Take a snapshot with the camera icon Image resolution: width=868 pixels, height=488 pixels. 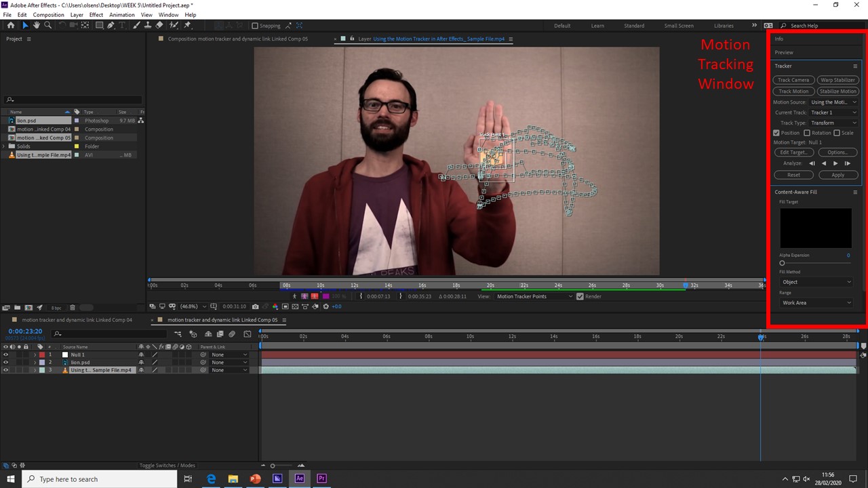255,306
